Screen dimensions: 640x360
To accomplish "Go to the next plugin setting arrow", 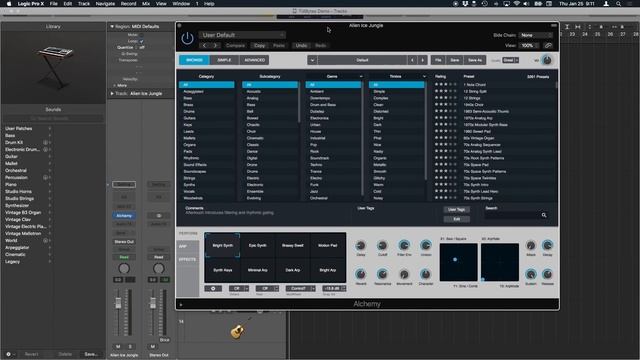I will [215, 45].
